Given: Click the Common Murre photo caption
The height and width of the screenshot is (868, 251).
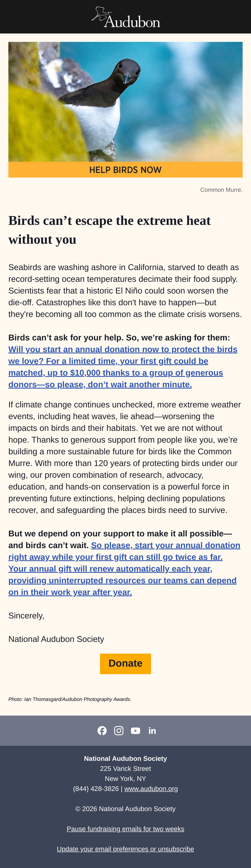Looking at the screenshot, I should 221,190.
